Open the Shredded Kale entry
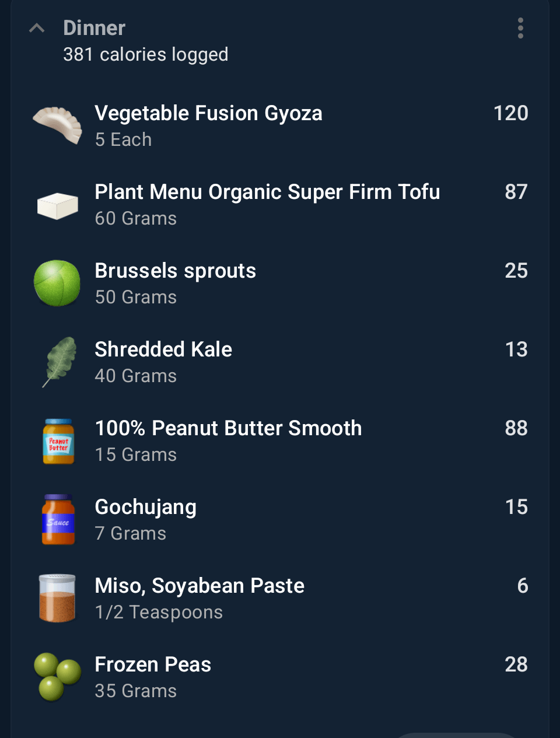Viewport: 560px width, 738px height. (163, 349)
